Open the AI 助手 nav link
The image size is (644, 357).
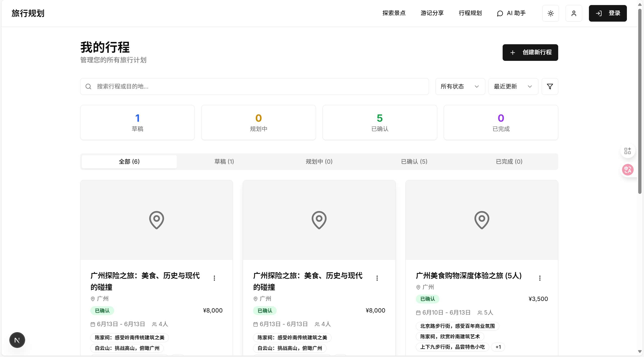tap(511, 13)
